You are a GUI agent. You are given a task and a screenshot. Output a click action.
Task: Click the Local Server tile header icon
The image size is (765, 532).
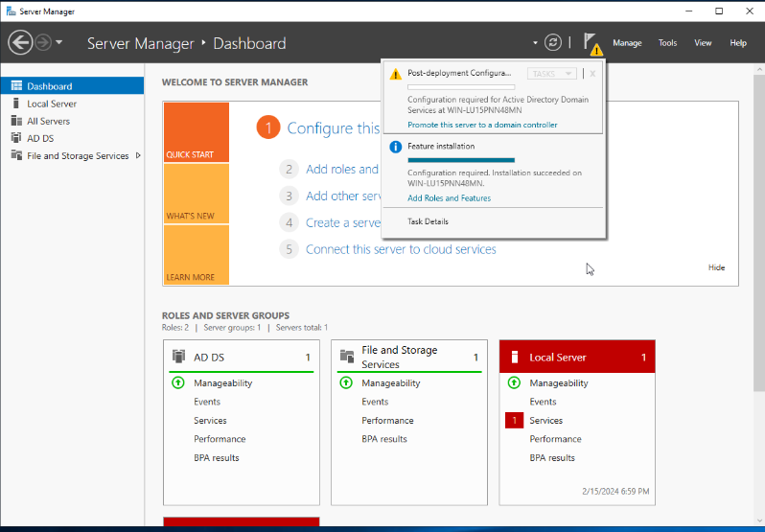[514, 357]
